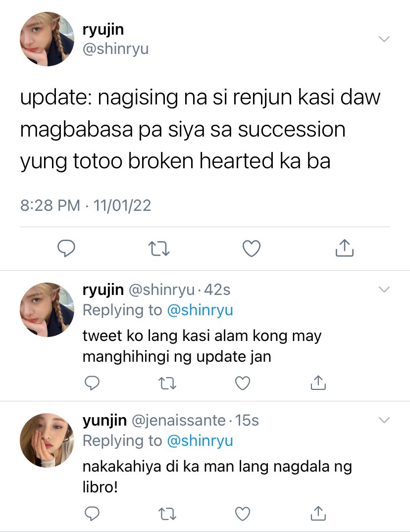Open options chevron on main tweet

click(384, 39)
